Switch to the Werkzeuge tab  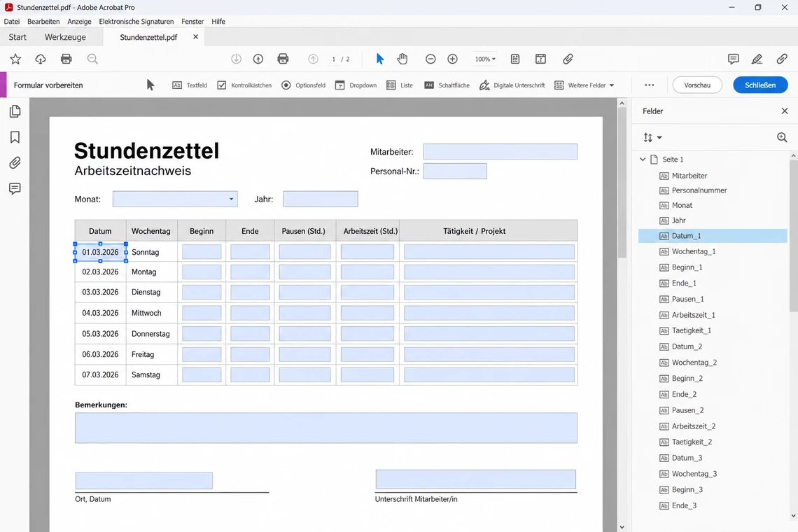coord(65,37)
